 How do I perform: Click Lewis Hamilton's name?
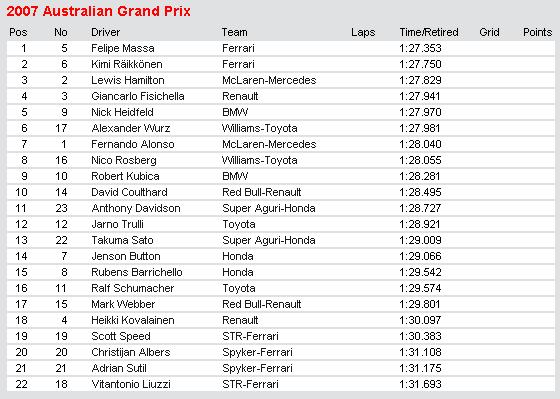point(128,80)
